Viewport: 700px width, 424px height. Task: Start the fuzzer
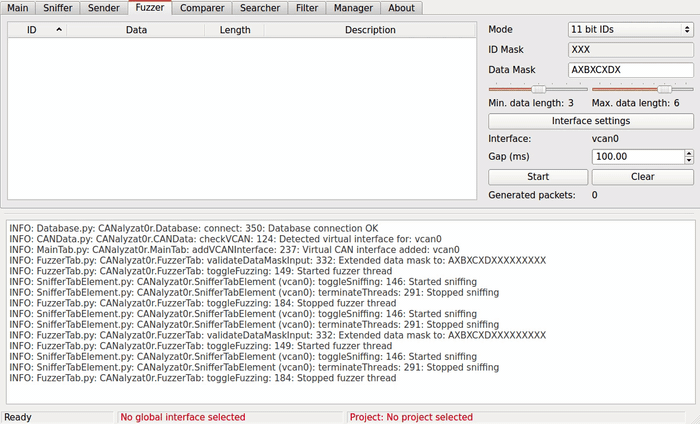[538, 177]
